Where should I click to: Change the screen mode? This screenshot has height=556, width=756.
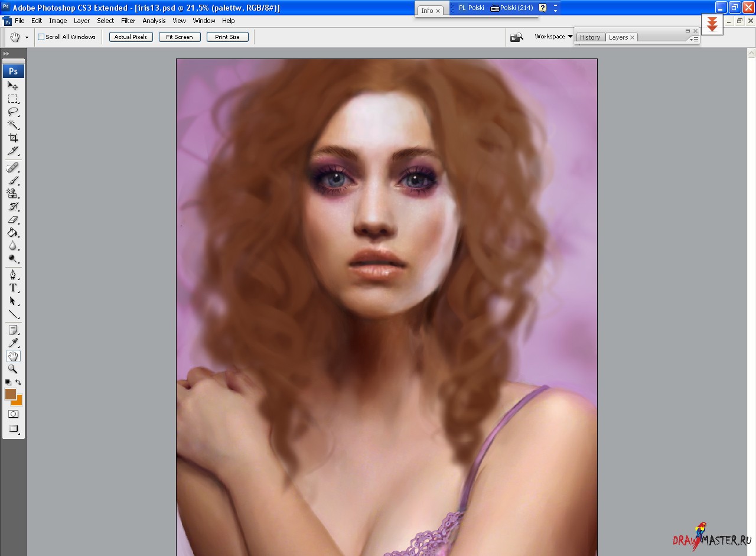tap(13, 429)
